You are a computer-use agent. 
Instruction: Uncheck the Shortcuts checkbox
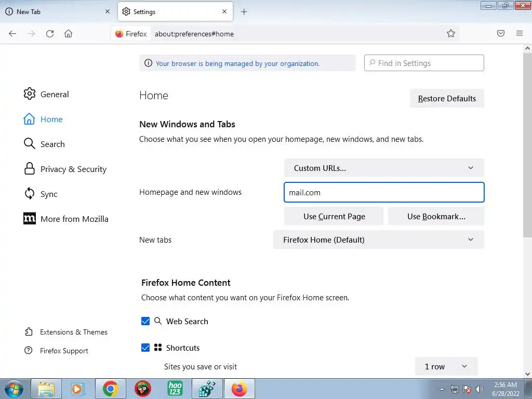tap(145, 348)
